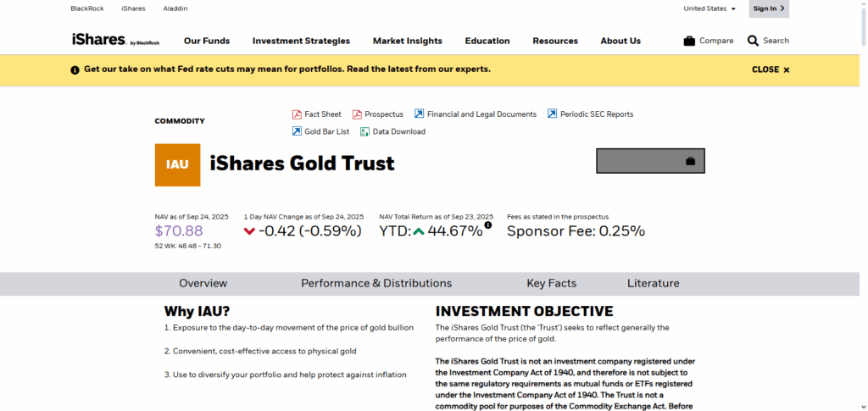Click the Sign In button
The image size is (868, 411).
[x=769, y=8]
